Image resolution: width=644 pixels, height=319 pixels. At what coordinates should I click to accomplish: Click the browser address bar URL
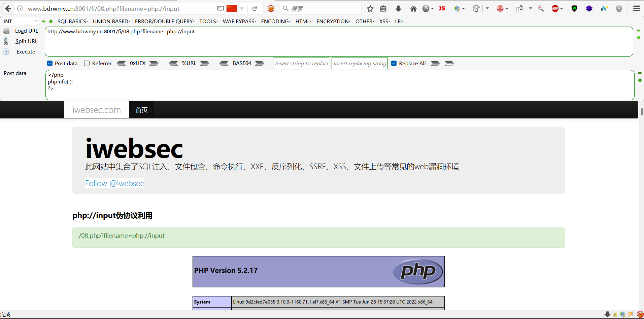(104, 8)
